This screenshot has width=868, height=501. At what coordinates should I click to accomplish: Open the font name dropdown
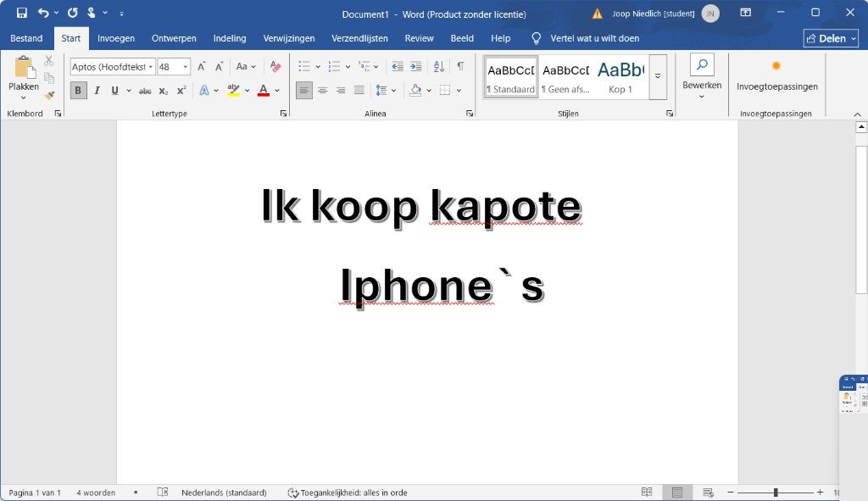coord(151,67)
